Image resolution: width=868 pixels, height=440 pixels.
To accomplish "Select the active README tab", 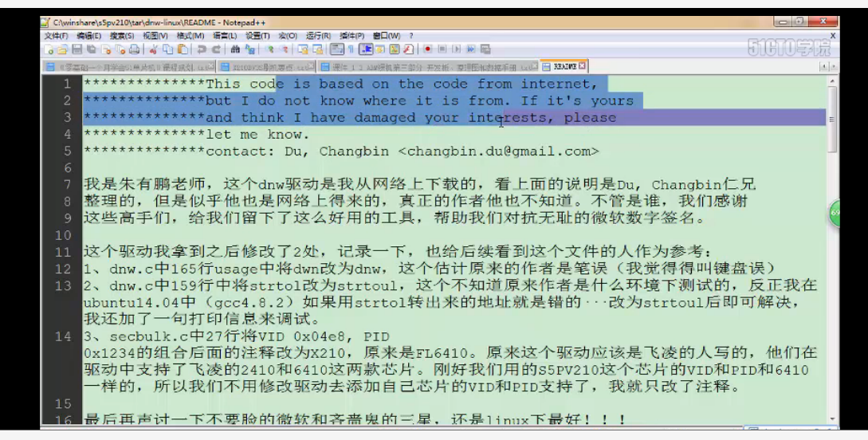I will click(x=563, y=66).
